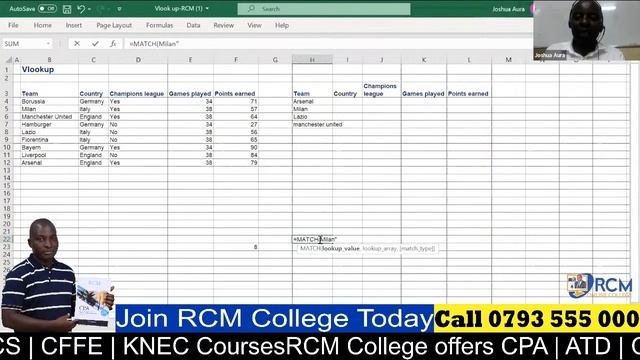
Task: Click the editing cell with =MATCH(Milan"
Action: 314,239
